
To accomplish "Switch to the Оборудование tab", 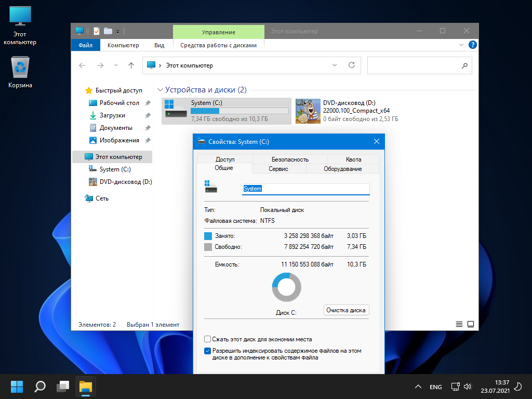I will (343, 169).
